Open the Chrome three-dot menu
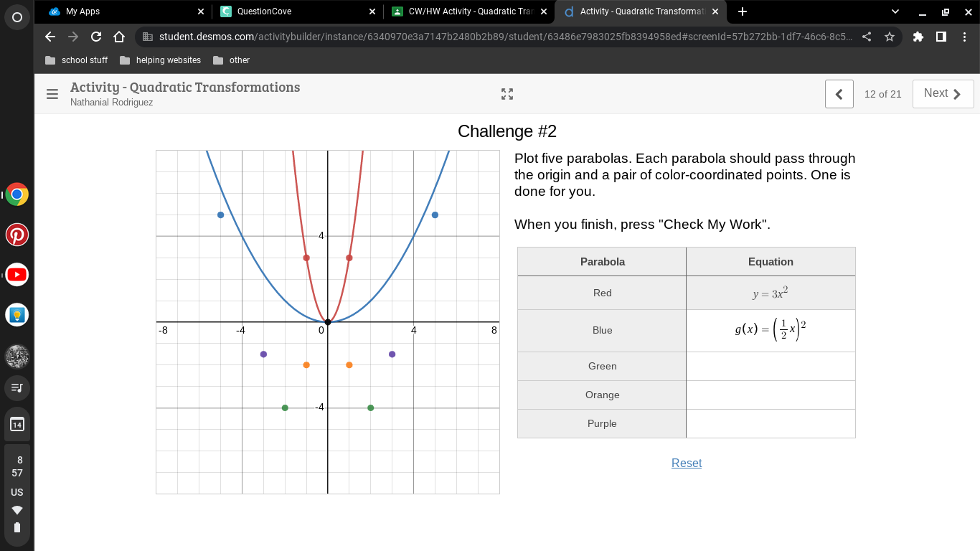 964,37
